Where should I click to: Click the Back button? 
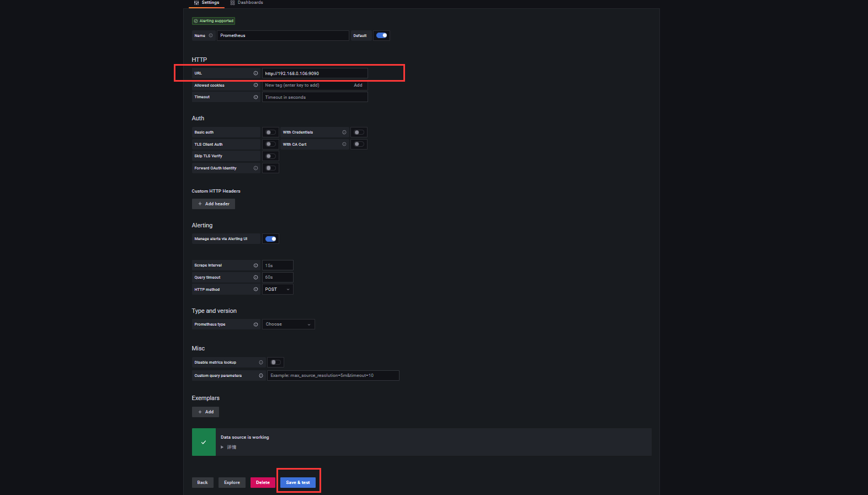point(203,482)
